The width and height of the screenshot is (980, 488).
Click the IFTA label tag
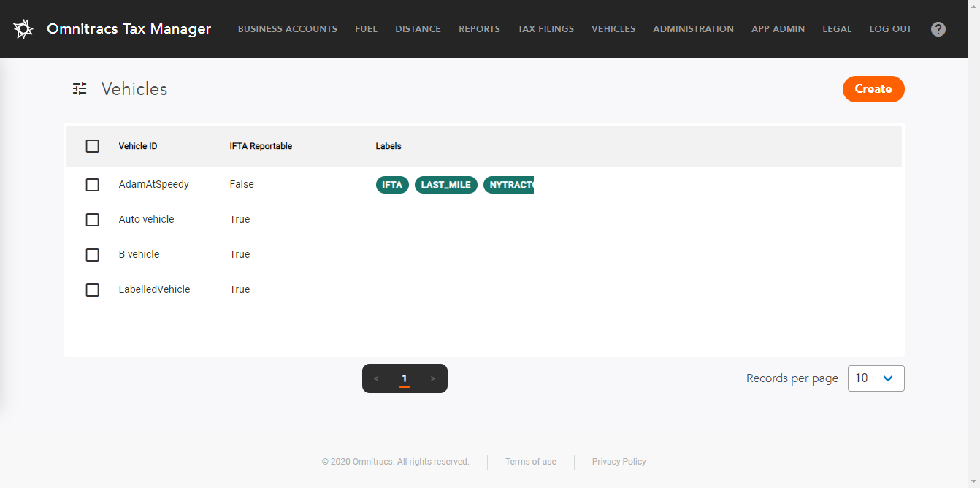click(x=392, y=185)
